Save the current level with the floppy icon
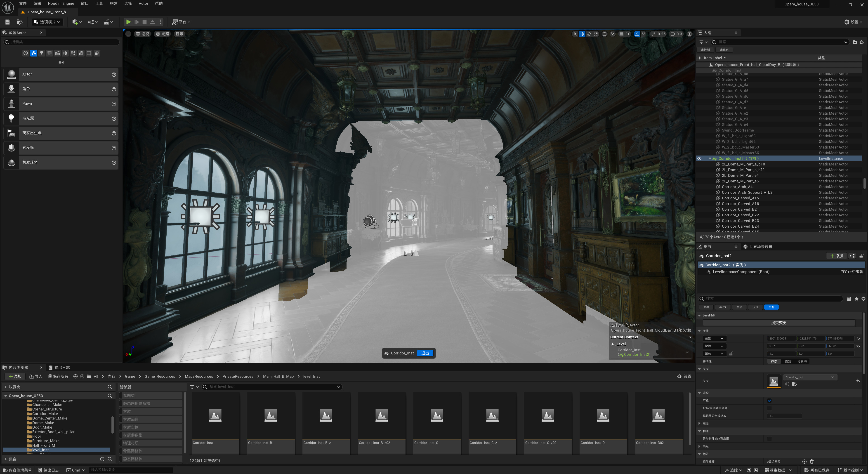 (x=7, y=22)
